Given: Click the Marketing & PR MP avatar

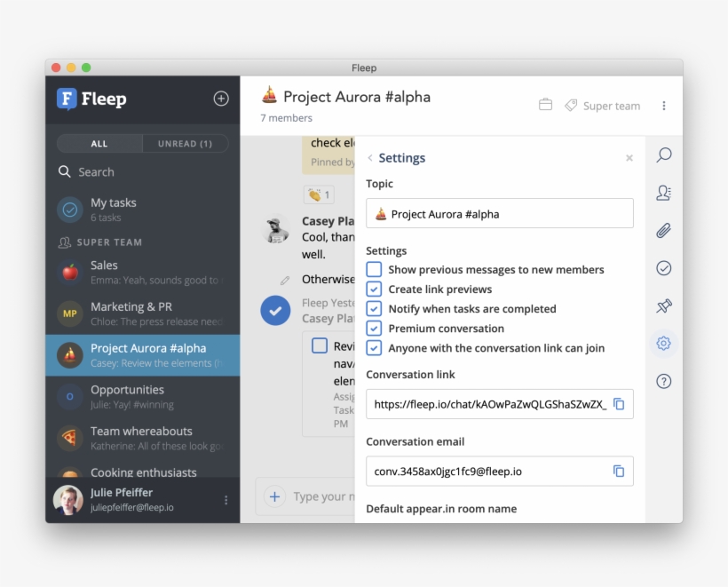Looking at the screenshot, I should [70, 313].
